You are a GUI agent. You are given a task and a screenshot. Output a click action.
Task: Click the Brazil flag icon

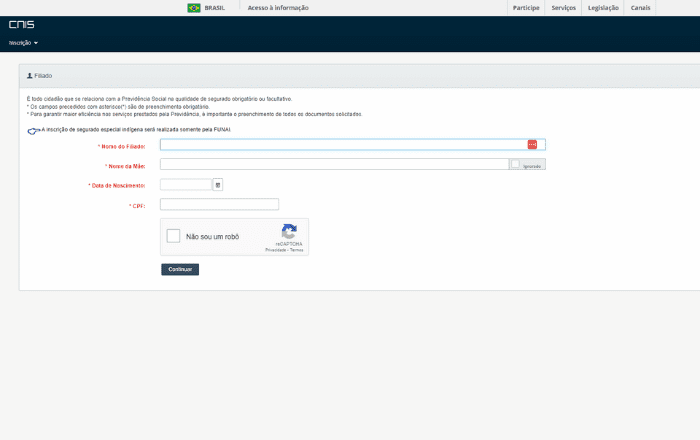tap(194, 8)
